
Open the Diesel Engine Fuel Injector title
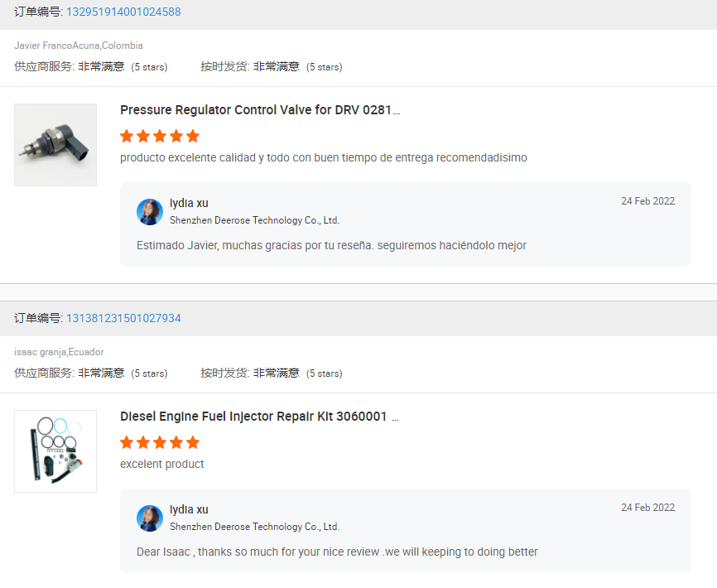click(x=259, y=417)
